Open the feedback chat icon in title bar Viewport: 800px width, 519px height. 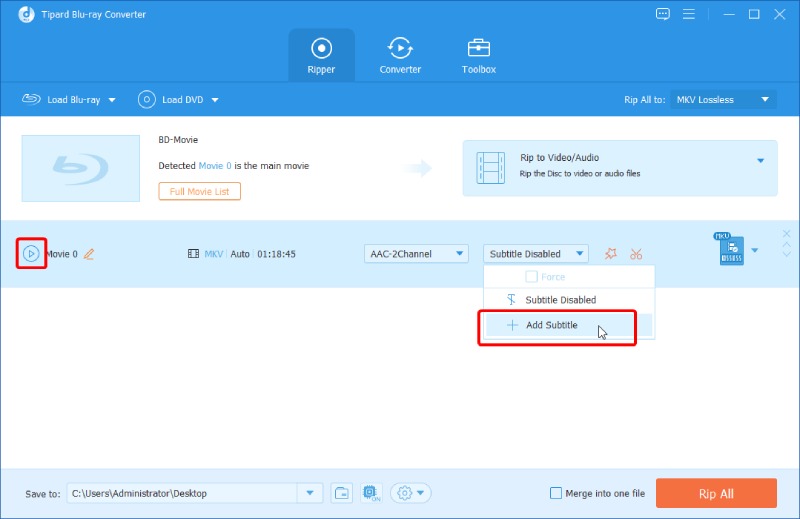click(663, 14)
